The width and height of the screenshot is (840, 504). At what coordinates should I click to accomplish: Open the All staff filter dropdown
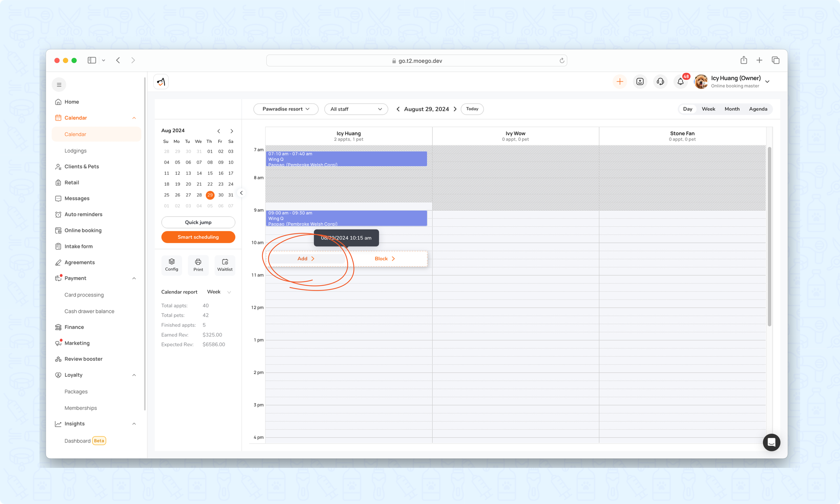pyautogui.click(x=356, y=109)
